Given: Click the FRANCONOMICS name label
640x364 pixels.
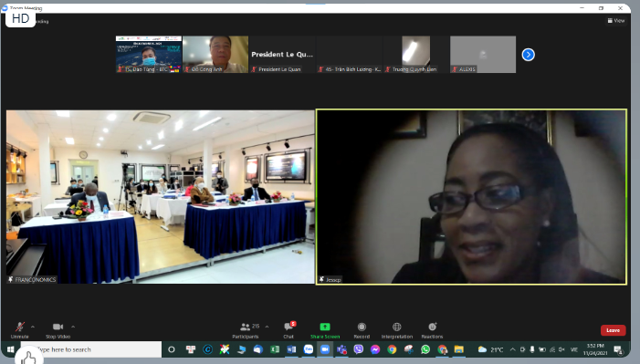Looking at the screenshot, I should (x=32, y=279).
